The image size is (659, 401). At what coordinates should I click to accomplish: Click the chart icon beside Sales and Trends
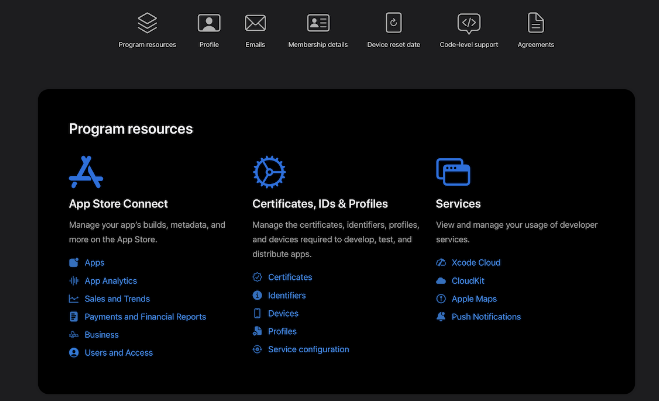point(74,299)
